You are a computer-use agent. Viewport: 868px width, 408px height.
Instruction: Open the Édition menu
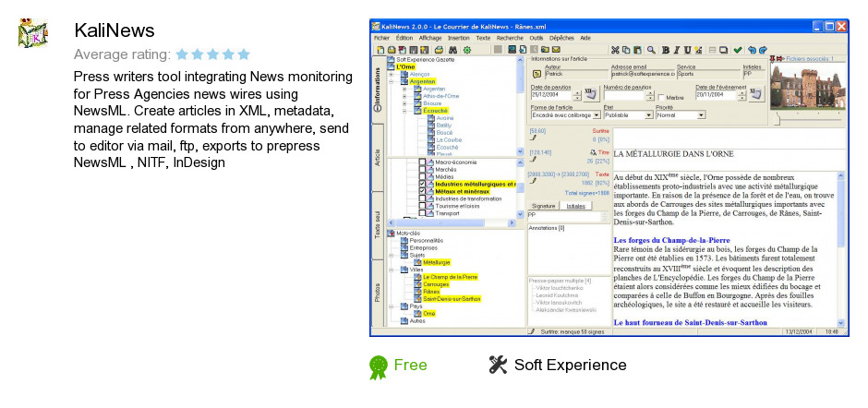pyautogui.click(x=404, y=38)
